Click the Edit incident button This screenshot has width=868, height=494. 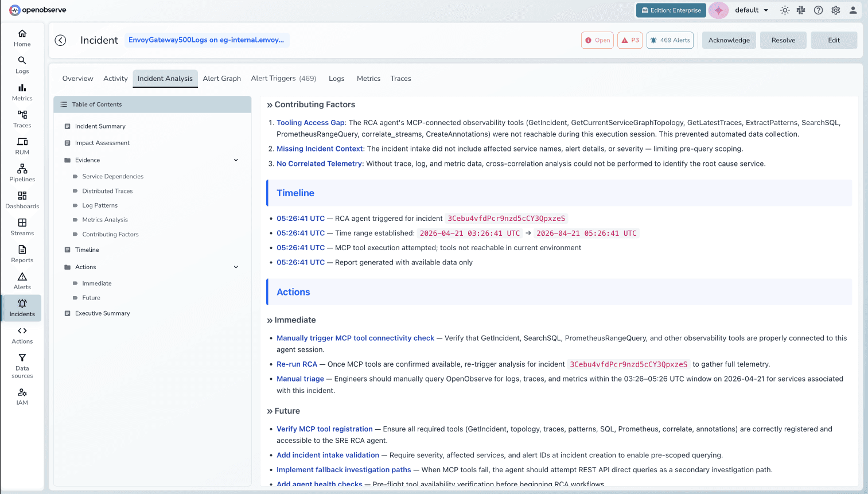click(x=834, y=40)
